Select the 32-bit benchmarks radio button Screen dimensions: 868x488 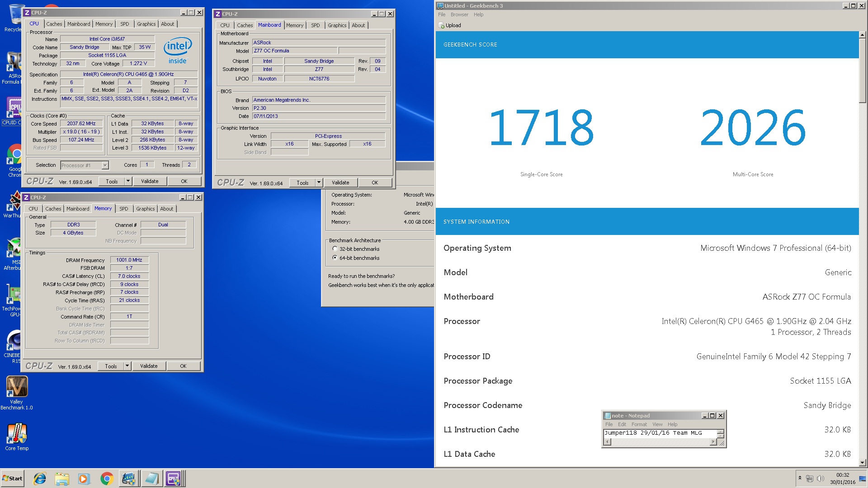tap(335, 249)
